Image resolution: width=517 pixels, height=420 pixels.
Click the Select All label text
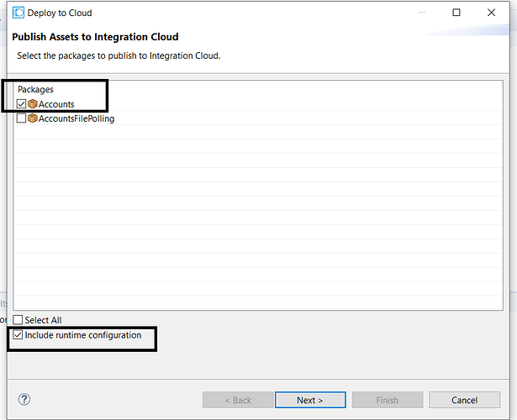(x=43, y=320)
